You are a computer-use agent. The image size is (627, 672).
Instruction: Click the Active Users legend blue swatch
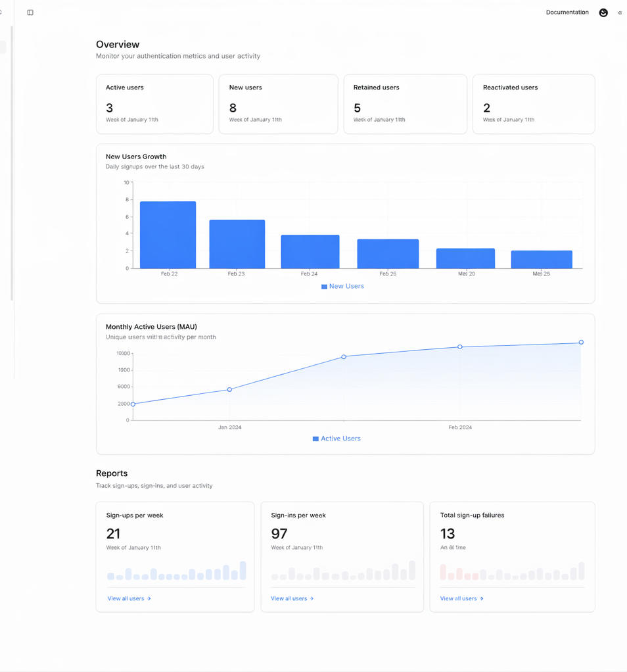[315, 439]
